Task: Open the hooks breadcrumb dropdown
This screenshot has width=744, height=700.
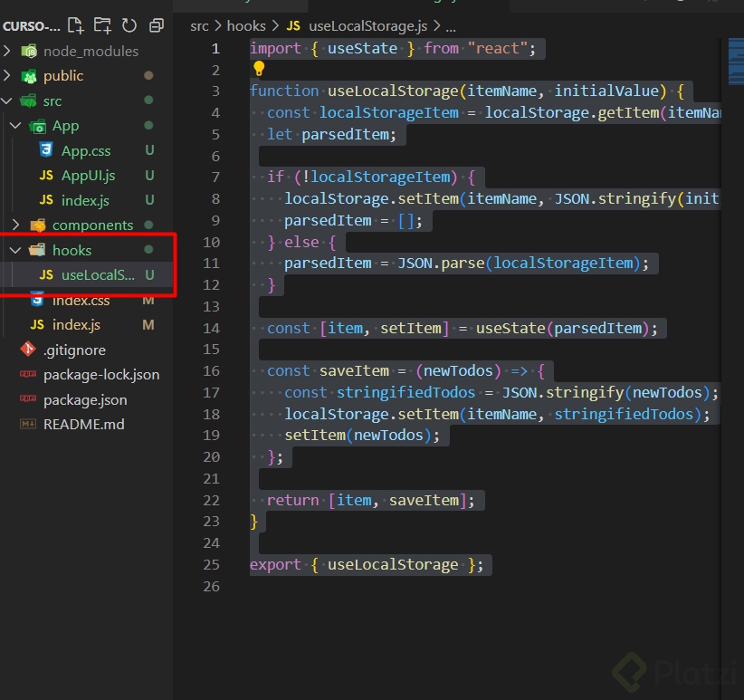Action: click(247, 26)
